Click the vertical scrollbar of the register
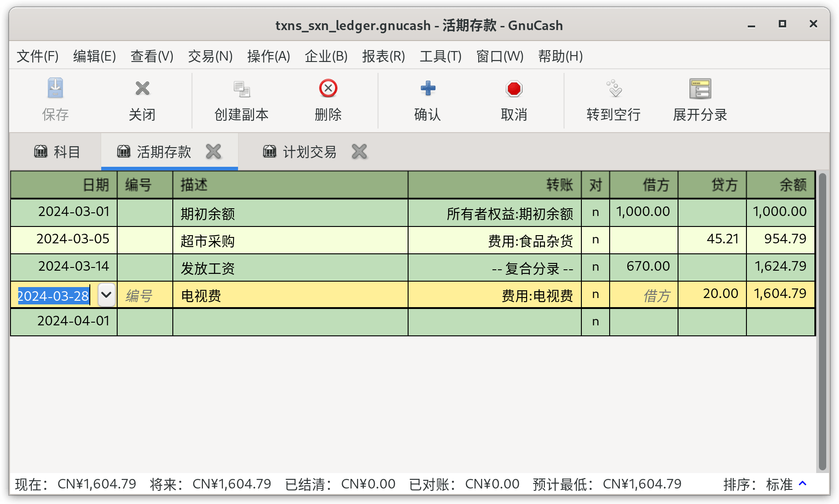 coord(822,321)
